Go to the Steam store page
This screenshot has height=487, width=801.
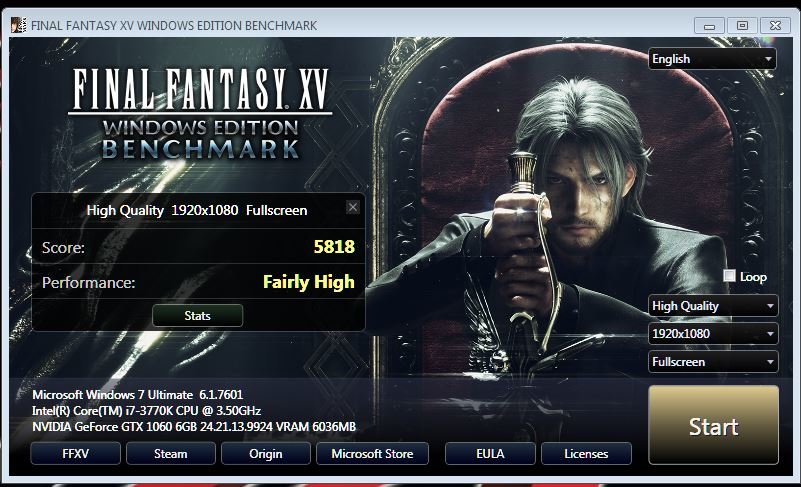point(171,453)
